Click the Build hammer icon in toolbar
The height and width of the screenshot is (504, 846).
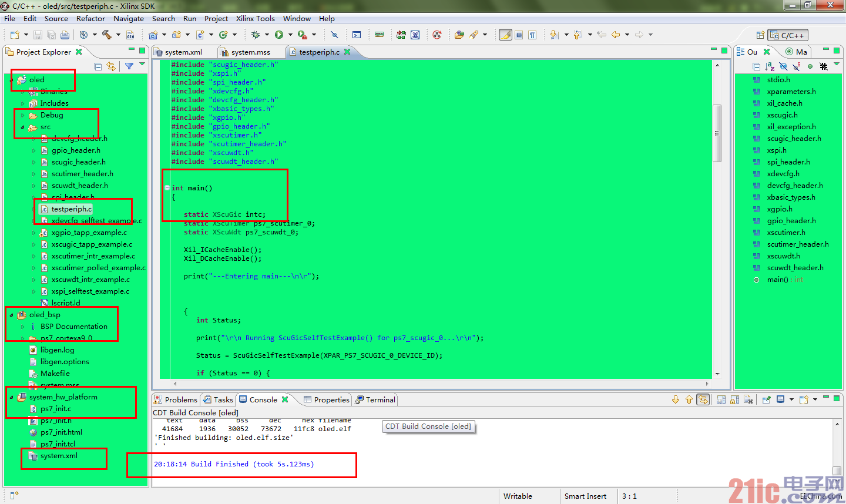pos(106,35)
